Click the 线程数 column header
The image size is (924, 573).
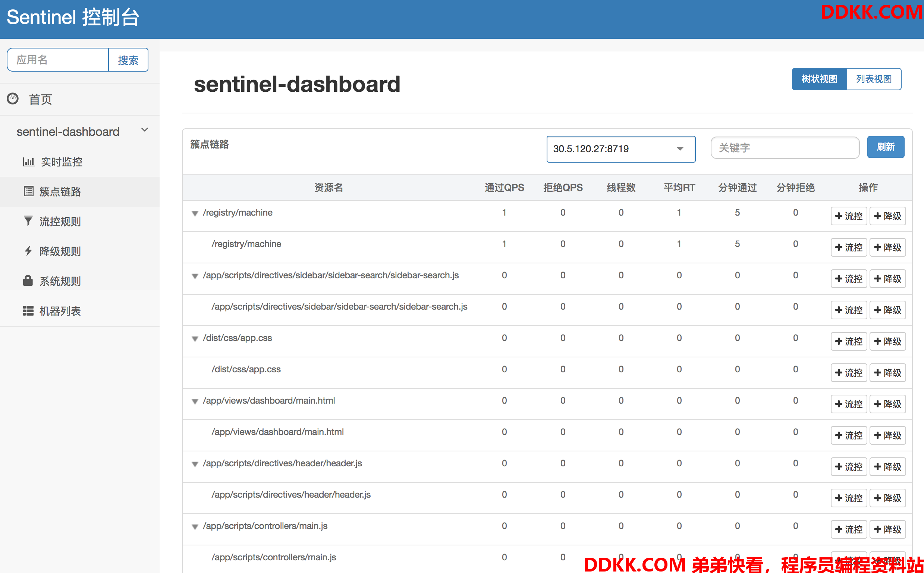click(x=621, y=188)
